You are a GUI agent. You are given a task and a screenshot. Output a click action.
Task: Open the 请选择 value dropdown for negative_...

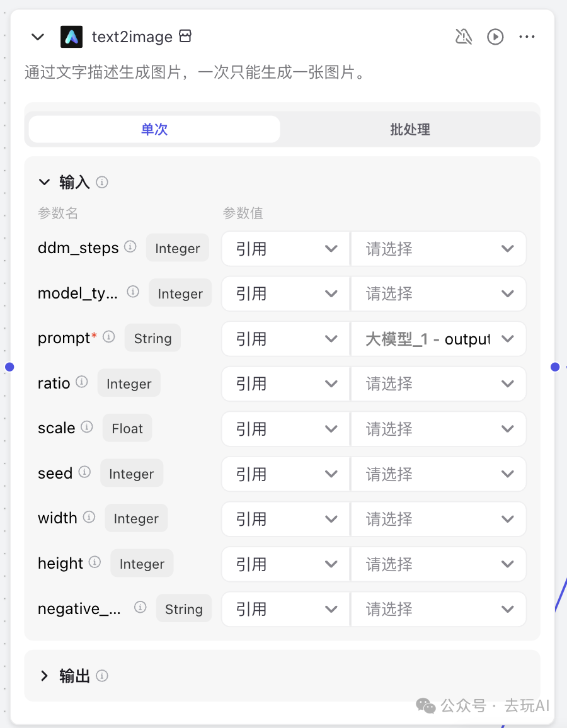tap(438, 609)
